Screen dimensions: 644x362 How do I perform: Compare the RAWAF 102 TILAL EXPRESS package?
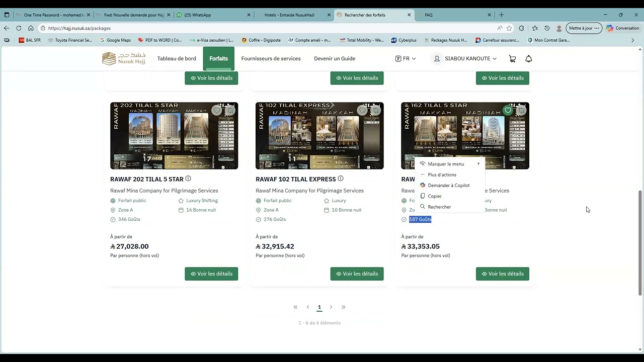point(375,111)
